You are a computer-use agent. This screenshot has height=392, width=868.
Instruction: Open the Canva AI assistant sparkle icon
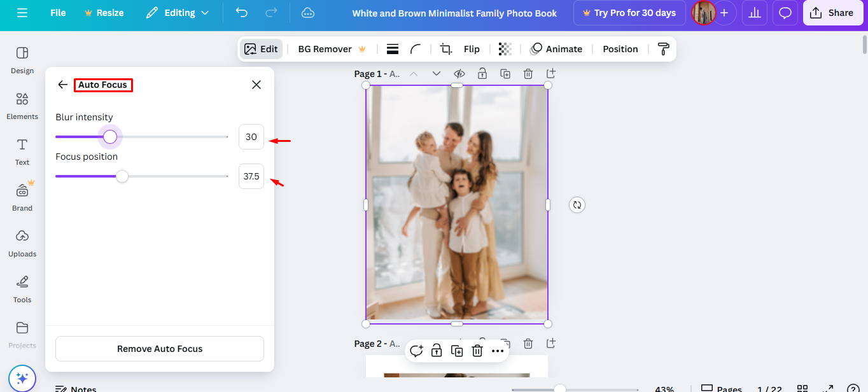click(22, 377)
